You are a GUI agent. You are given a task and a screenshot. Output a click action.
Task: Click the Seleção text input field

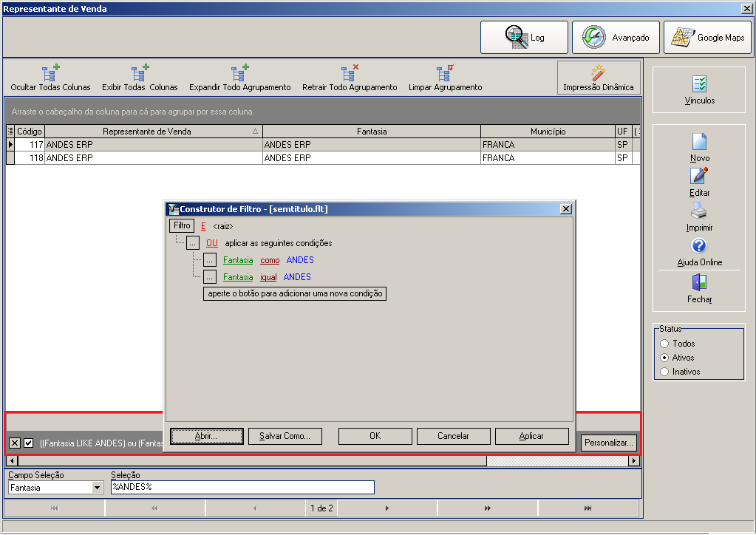click(x=242, y=487)
